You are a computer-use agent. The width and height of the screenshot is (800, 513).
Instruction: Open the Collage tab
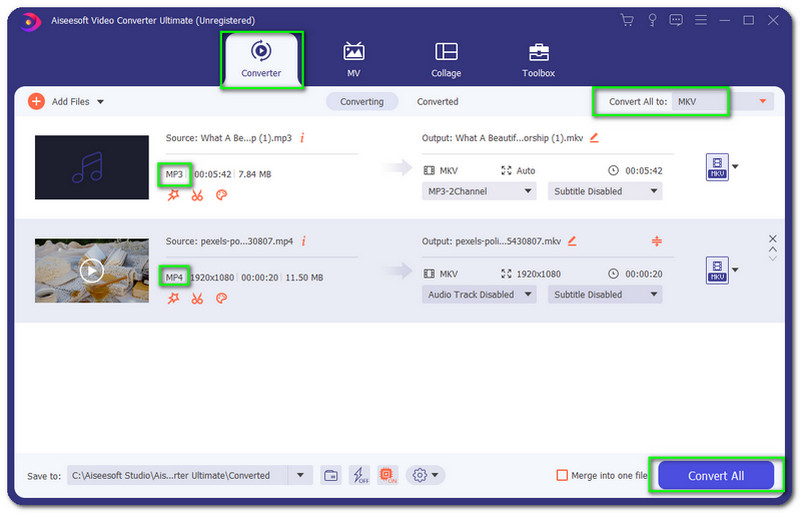(x=446, y=60)
